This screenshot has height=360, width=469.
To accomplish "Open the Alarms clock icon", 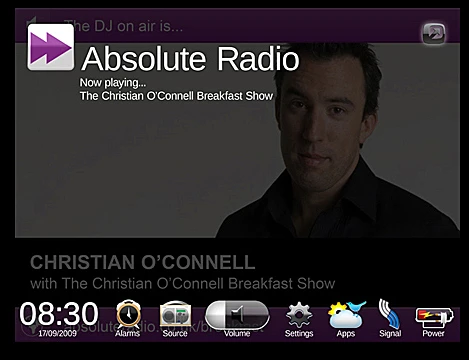I will [x=128, y=314].
